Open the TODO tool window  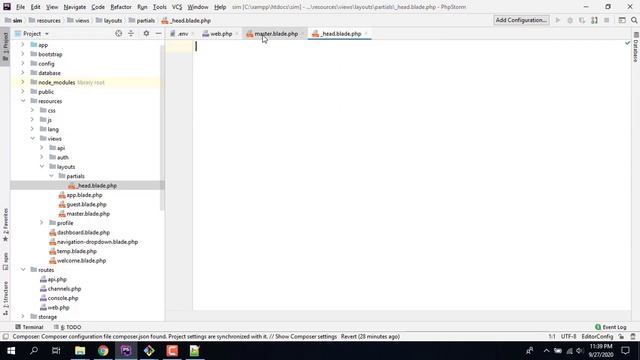tap(68, 327)
